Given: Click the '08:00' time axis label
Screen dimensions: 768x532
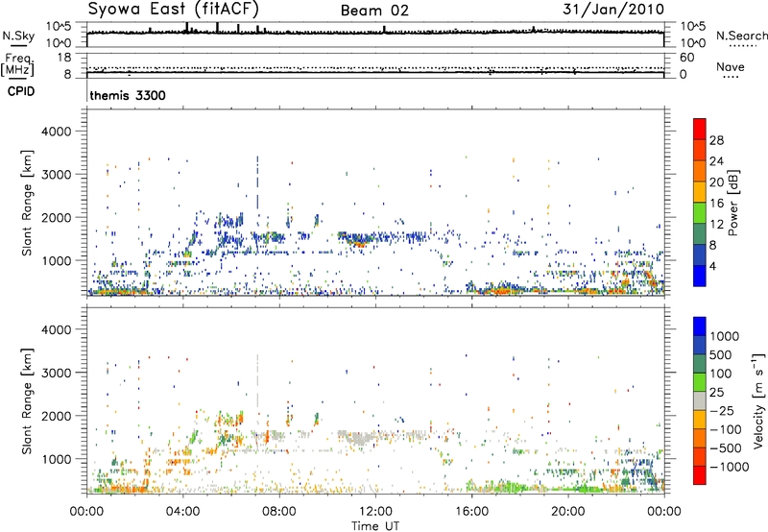Looking at the screenshot, I should 279,512.
